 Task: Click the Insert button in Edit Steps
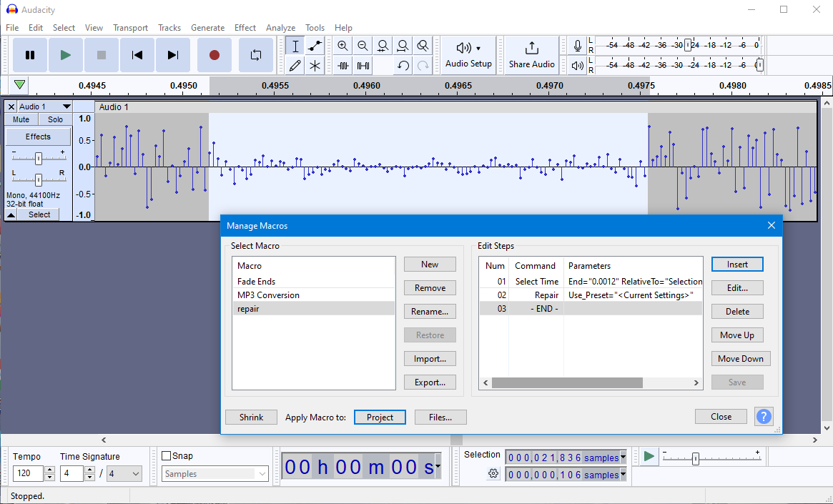coord(737,265)
